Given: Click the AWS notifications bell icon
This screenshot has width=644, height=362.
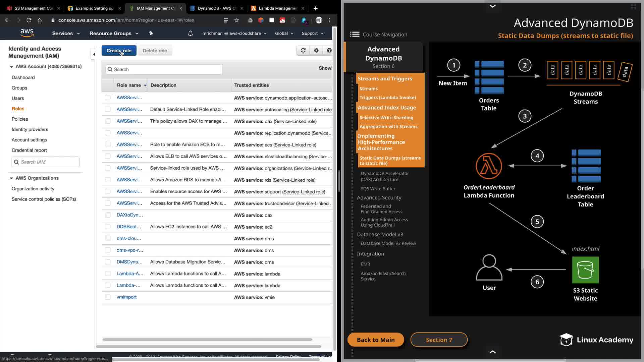Looking at the screenshot, I should click(x=190, y=34).
